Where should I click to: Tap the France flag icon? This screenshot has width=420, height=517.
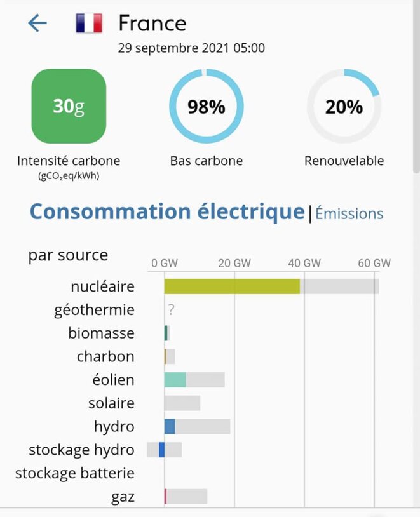click(x=87, y=22)
